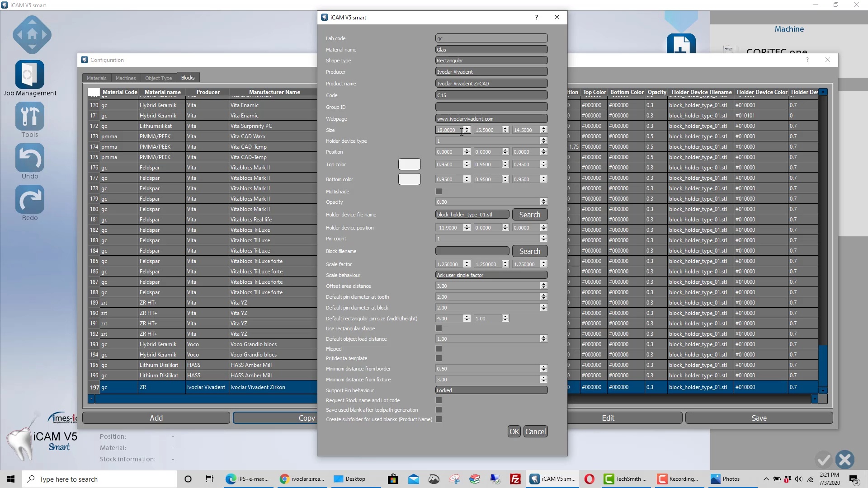This screenshot has width=868, height=488.
Task: Open the Scale behaviour dropdown
Action: click(x=491, y=275)
